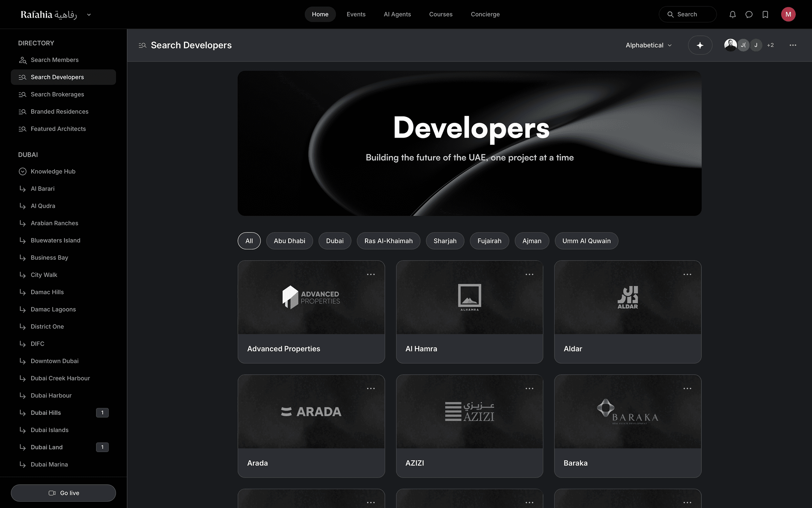Open Baraka card options menu
Screen dimensions: 812x508
coord(687,388)
